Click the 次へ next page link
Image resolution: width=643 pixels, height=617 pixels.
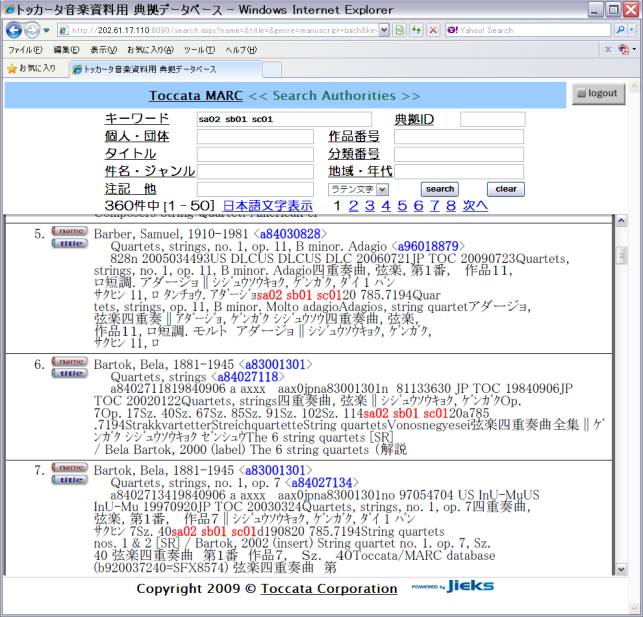coord(475,205)
